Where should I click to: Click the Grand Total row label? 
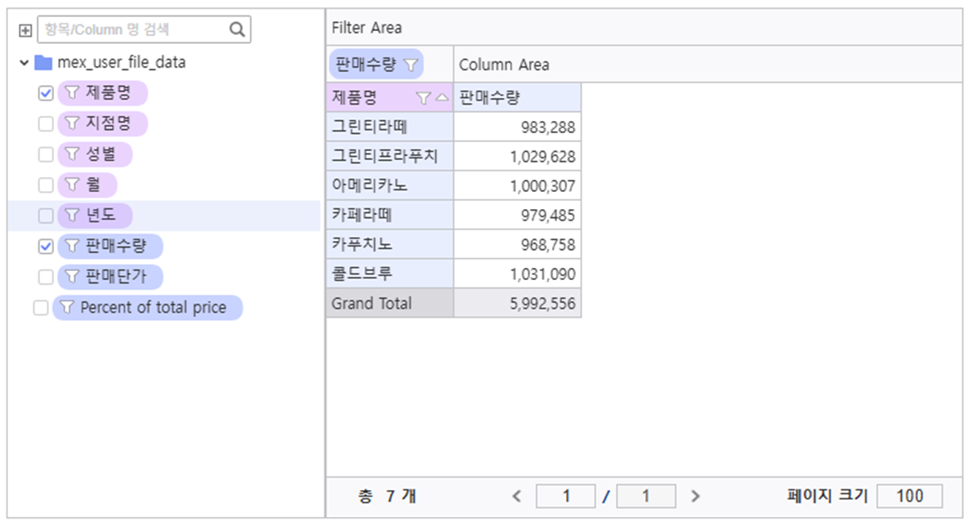click(372, 304)
